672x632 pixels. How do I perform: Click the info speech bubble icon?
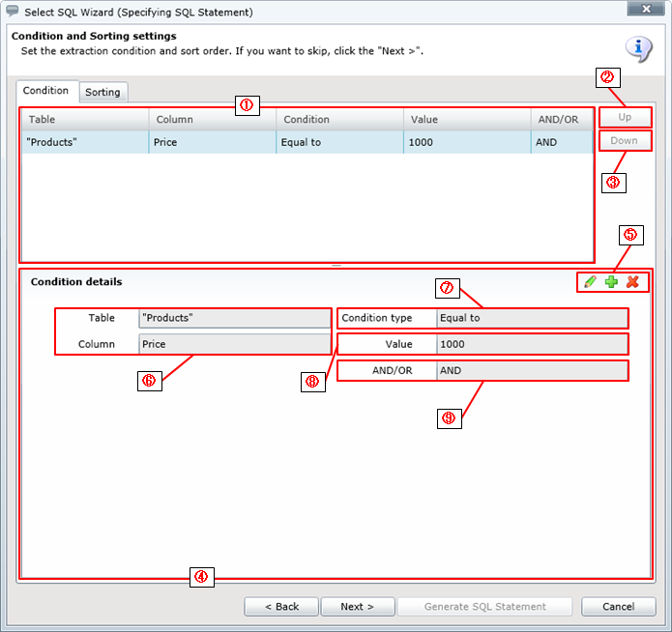[638, 46]
